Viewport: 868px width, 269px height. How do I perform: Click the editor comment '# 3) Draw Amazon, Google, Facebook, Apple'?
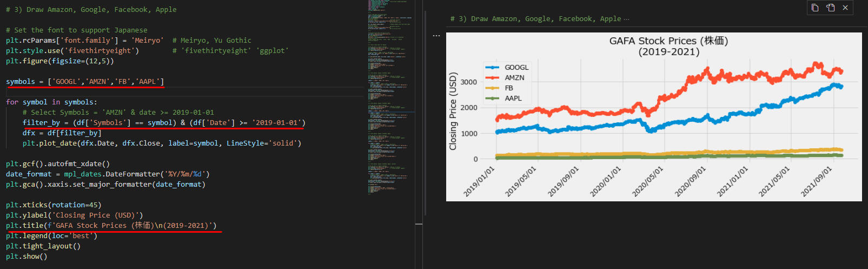pyautogui.click(x=91, y=9)
